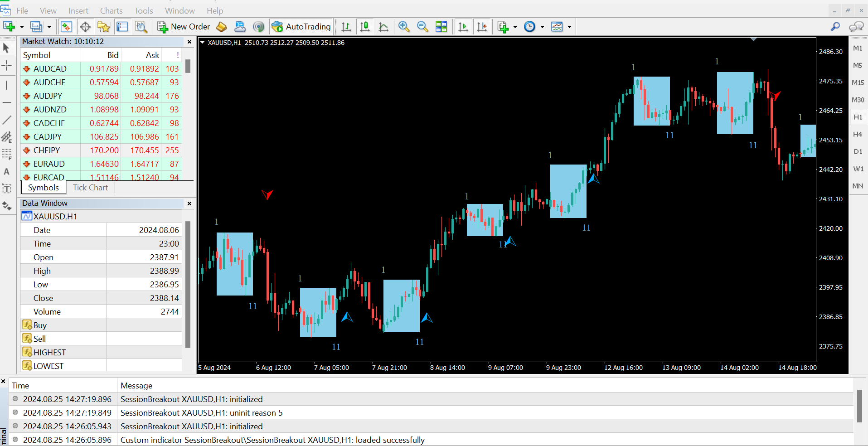Open the Tools menu
The width and height of the screenshot is (868, 446).
point(144,10)
